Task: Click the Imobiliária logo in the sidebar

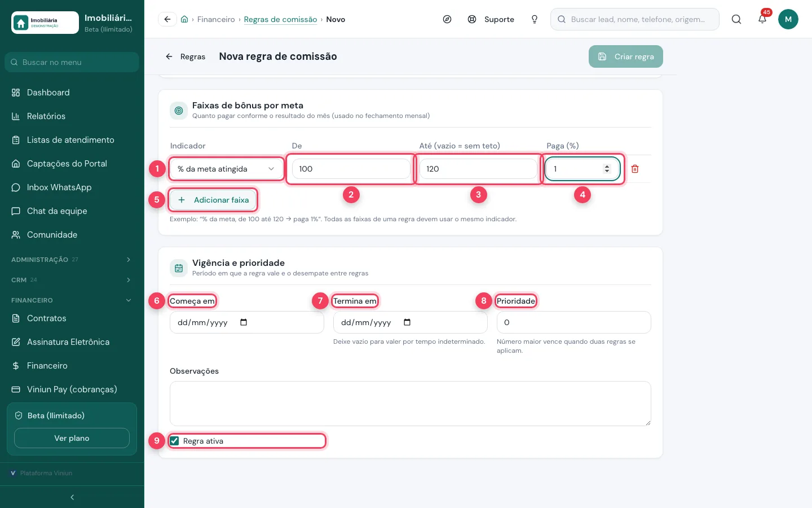Action: point(45,23)
